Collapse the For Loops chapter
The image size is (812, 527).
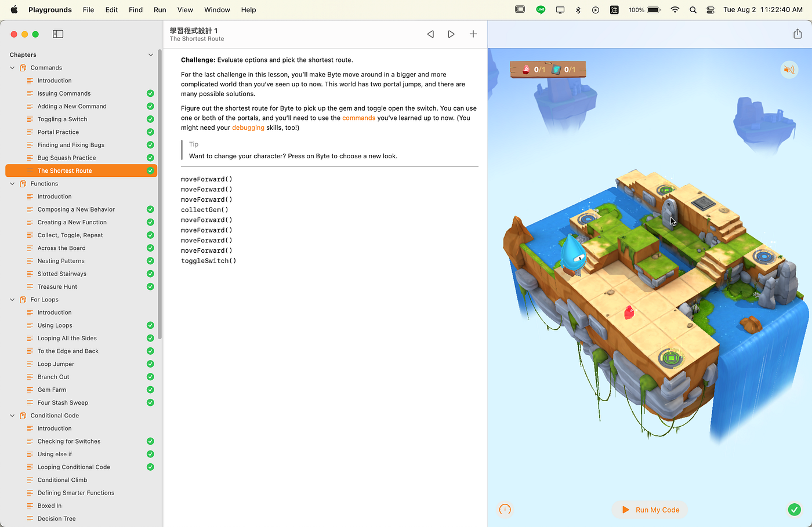pos(12,300)
